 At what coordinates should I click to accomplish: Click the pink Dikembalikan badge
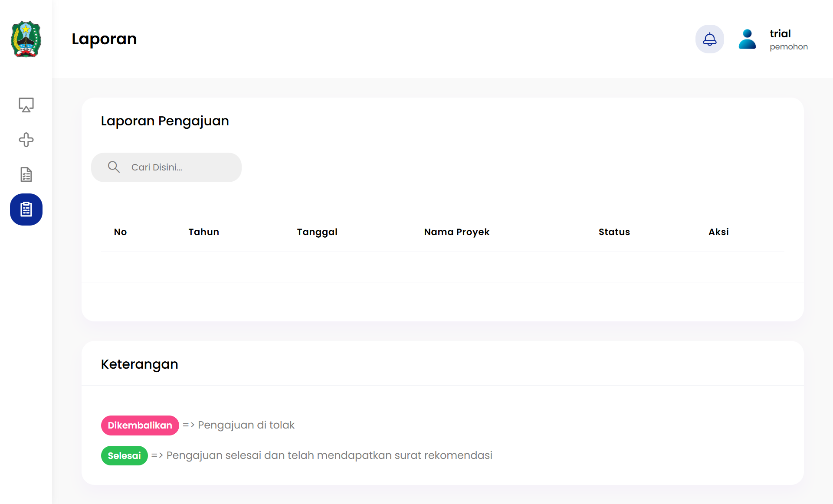click(140, 425)
